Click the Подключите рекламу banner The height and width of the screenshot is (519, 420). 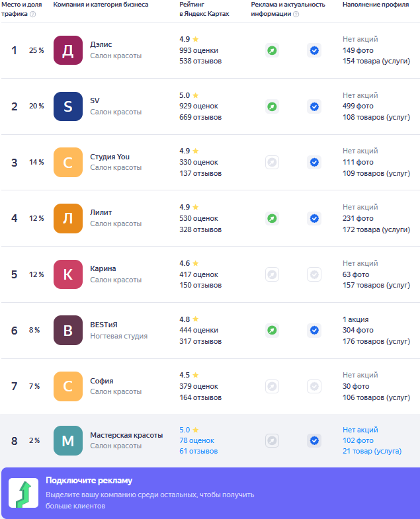[210, 493]
